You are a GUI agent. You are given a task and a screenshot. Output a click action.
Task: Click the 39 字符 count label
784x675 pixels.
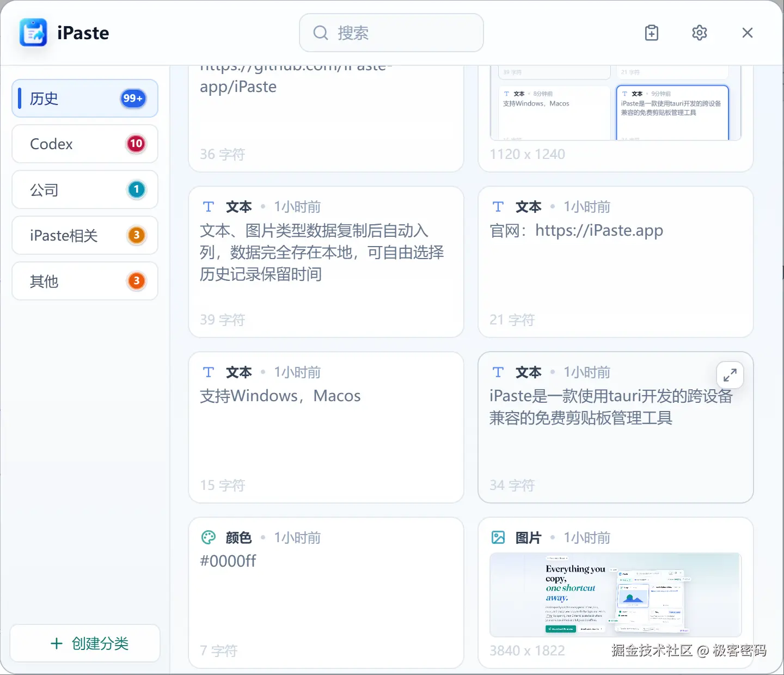pos(223,320)
